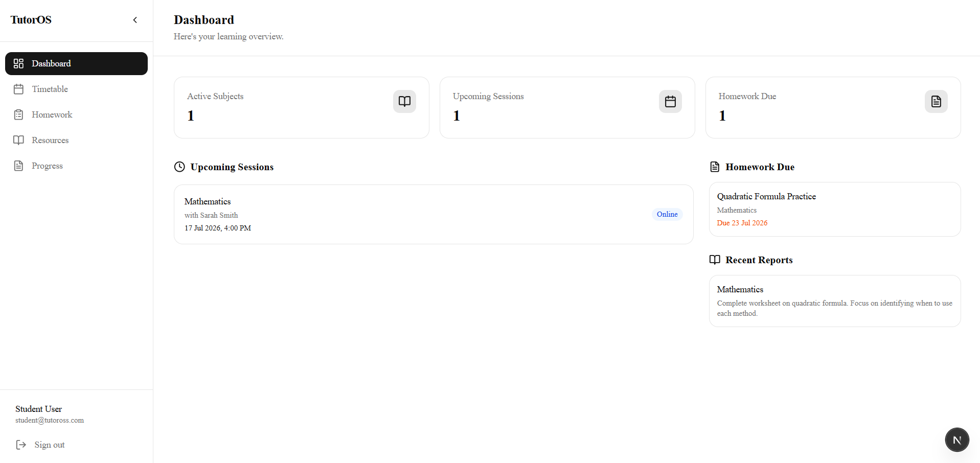
Task: Click the Dashboard page title
Action: point(204,20)
